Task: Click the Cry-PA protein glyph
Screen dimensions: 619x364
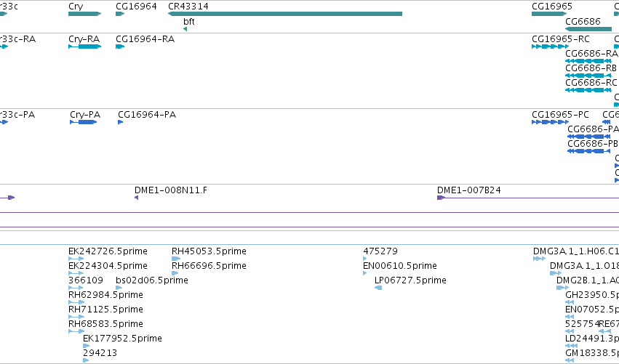Action: pyautogui.click(x=84, y=122)
